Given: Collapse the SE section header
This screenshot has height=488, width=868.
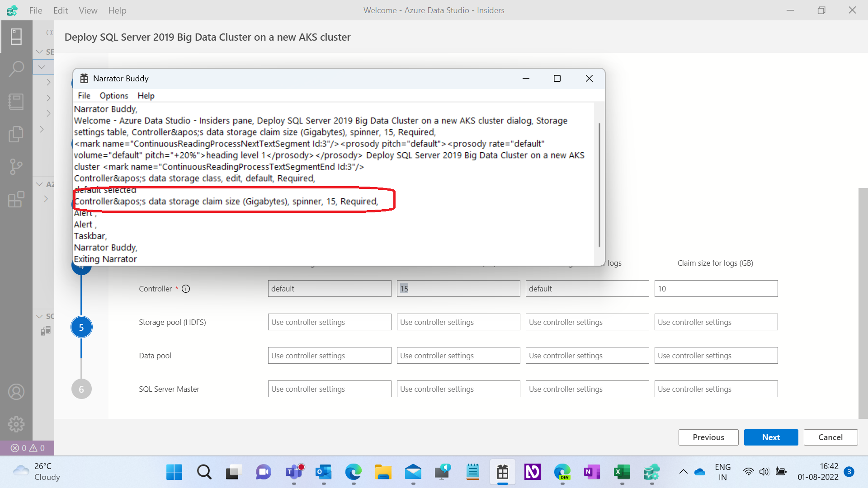Looking at the screenshot, I should [x=39, y=52].
